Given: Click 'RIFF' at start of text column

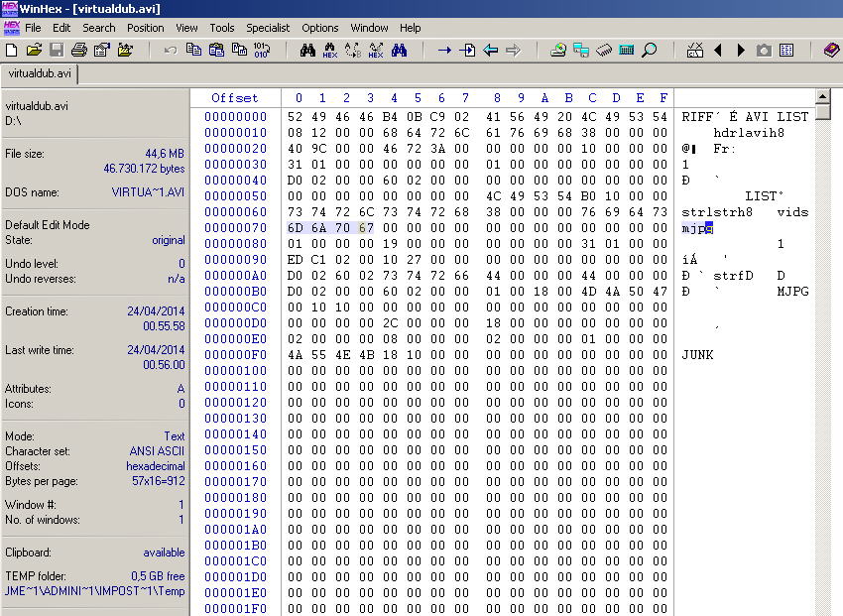Looking at the screenshot, I should (x=697, y=117).
